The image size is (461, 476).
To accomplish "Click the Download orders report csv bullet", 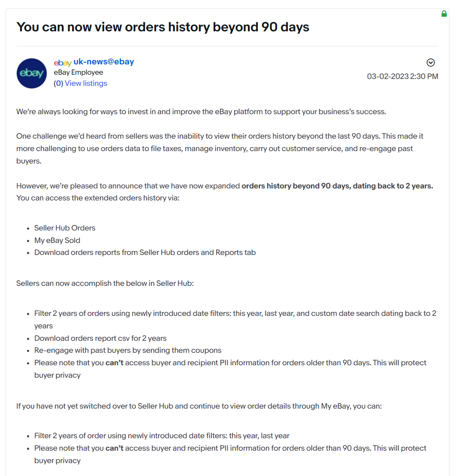I will point(100,338).
